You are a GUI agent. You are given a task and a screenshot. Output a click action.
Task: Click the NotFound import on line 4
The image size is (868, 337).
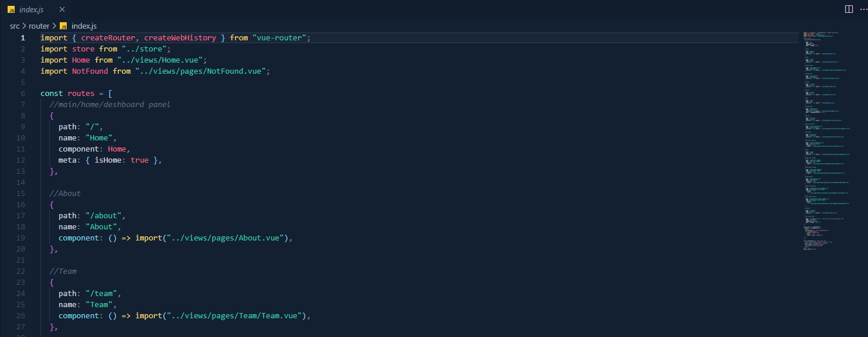click(89, 71)
